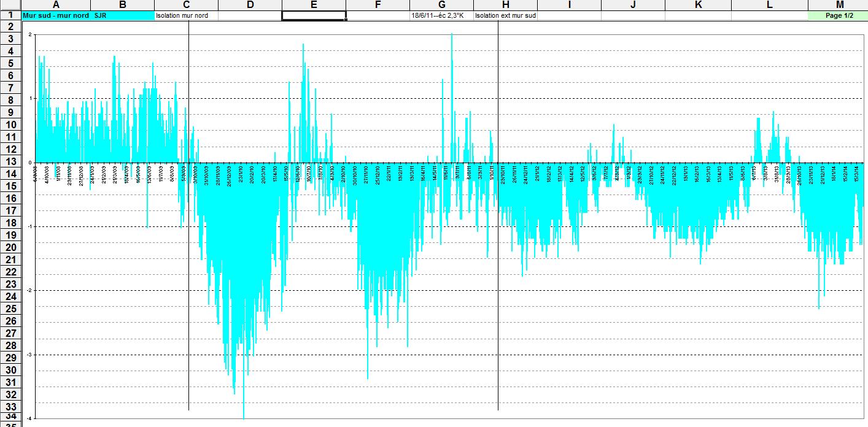Click the x-axis date label '26/12/09'
868x427 pixels.
click(x=230, y=176)
